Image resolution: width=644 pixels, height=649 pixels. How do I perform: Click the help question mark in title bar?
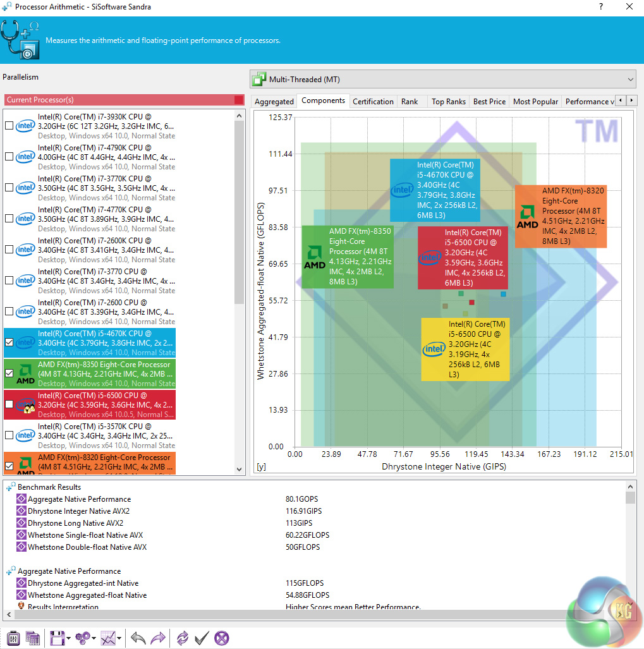[601, 6]
